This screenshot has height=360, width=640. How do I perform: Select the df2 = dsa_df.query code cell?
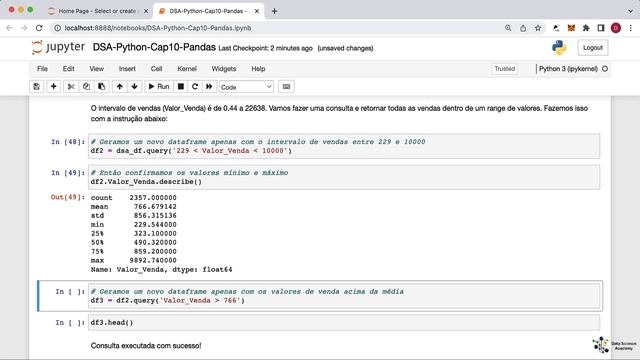pos(344,146)
